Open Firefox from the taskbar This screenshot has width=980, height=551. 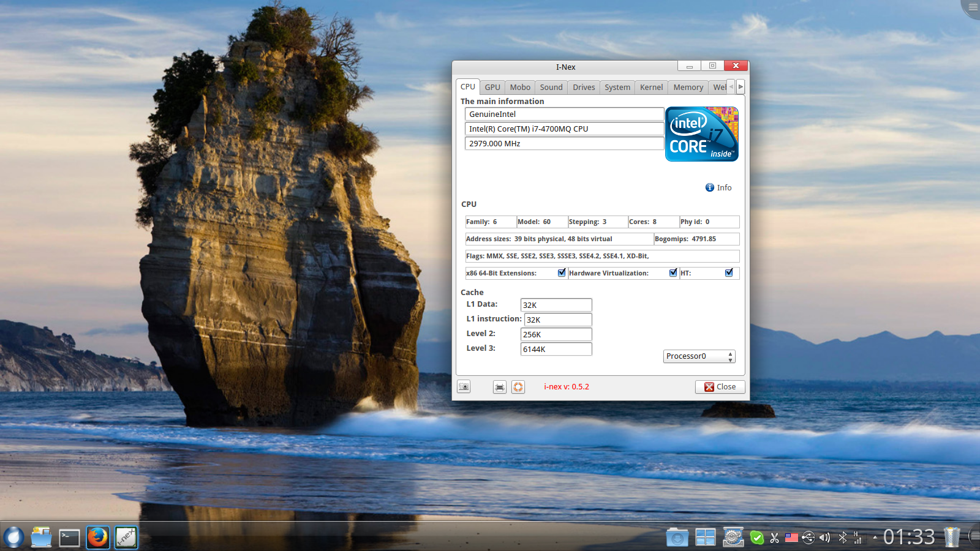[x=97, y=538]
